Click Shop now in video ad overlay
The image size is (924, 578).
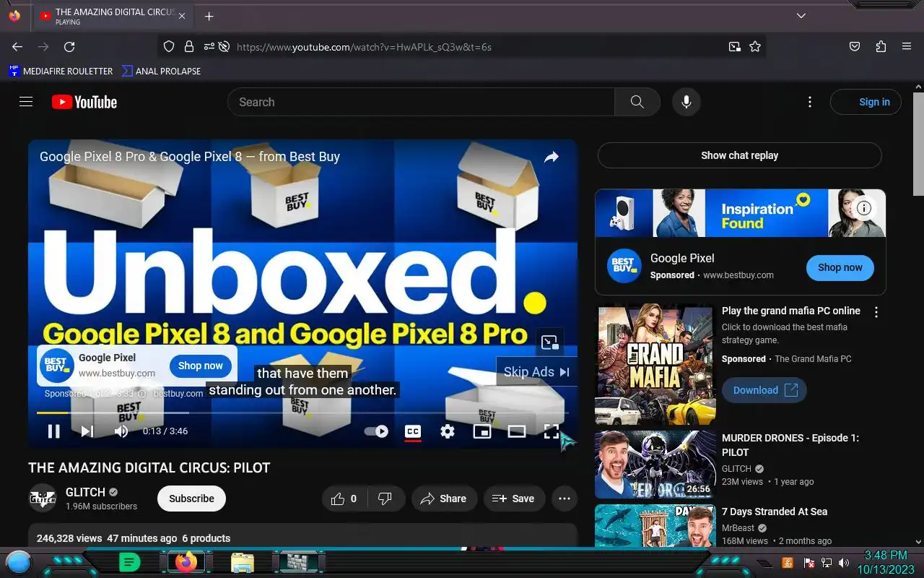pos(201,366)
